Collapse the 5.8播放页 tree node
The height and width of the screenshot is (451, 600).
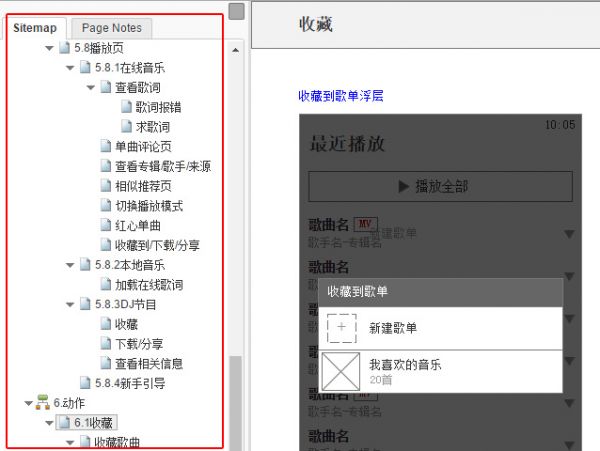[50, 48]
